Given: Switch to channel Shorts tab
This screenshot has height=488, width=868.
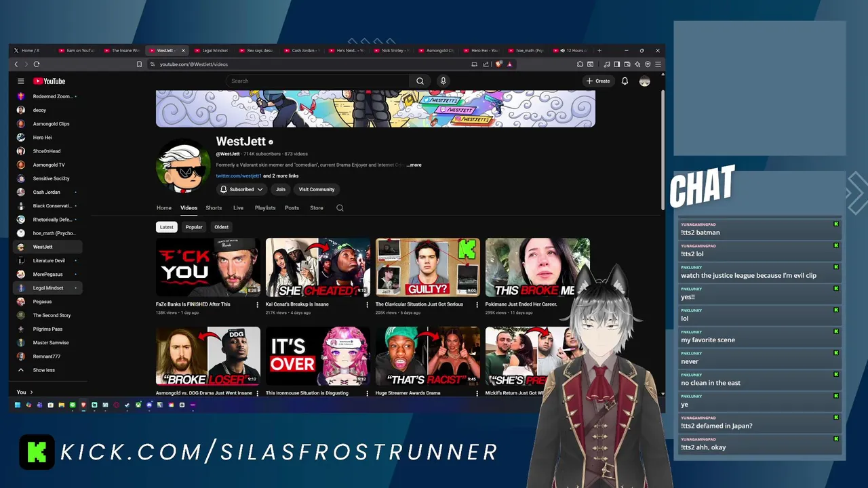Looking at the screenshot, I should (x=214, y=208).
